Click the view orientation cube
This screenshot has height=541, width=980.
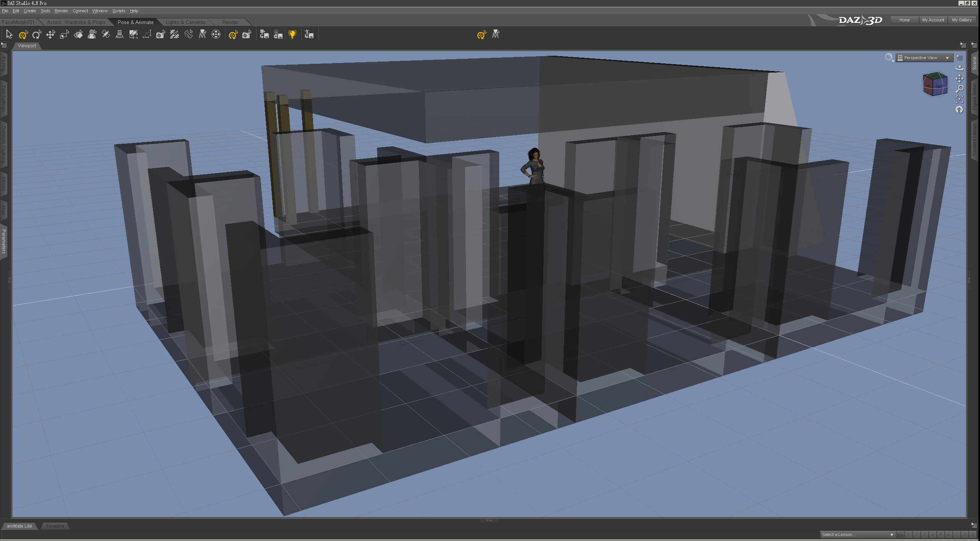(935, 84)
